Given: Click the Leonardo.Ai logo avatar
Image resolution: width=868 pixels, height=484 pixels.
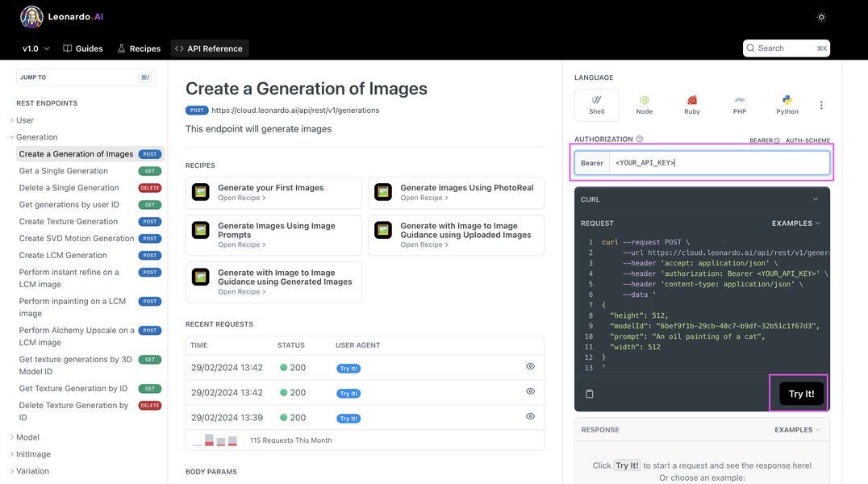Looking at the screenshot, I should (x=31, y=17).
